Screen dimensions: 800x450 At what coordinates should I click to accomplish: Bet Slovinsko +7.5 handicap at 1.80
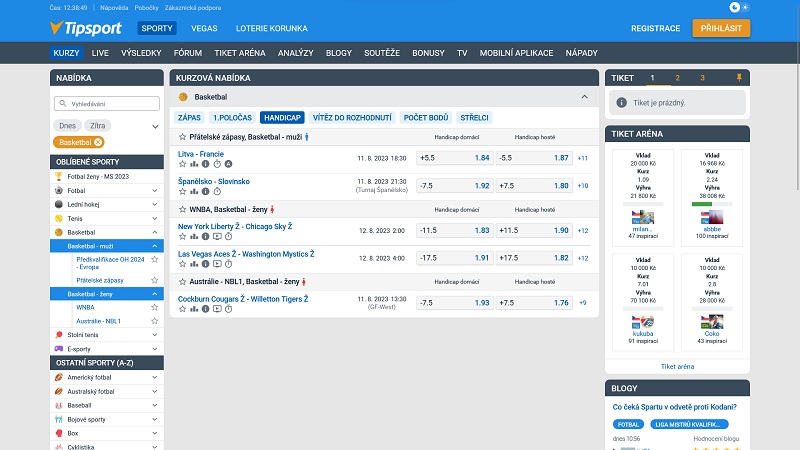[x=534, y=186]
